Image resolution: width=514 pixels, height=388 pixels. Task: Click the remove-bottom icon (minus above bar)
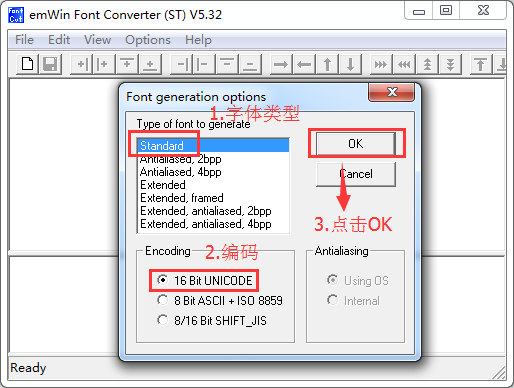pos(250,64)
